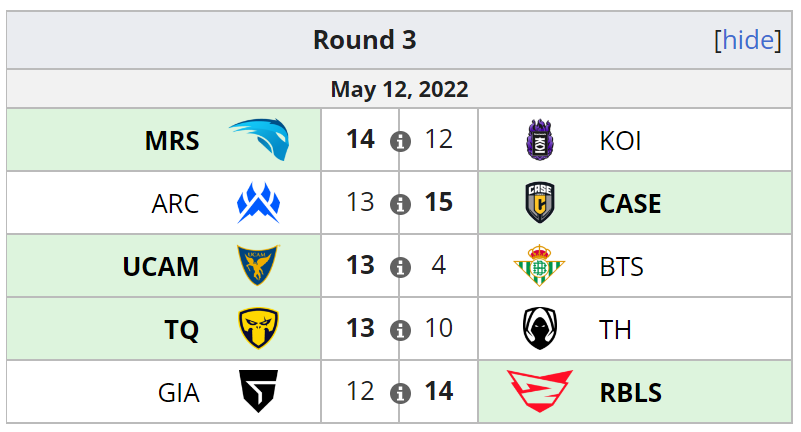Open the RBLS team name link
The image size is (801, 432).
[x=630, y=393]
